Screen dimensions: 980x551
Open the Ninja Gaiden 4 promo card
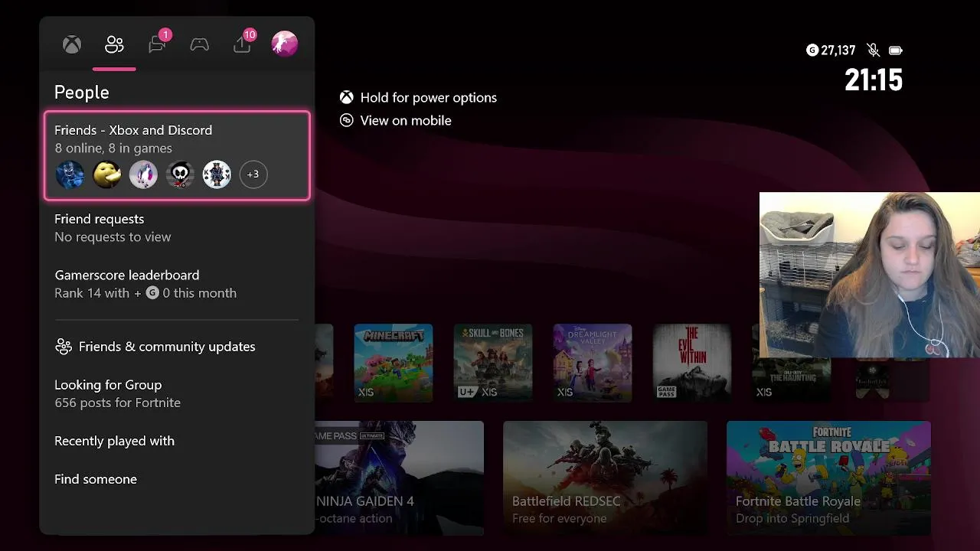(x=400, y=478)
